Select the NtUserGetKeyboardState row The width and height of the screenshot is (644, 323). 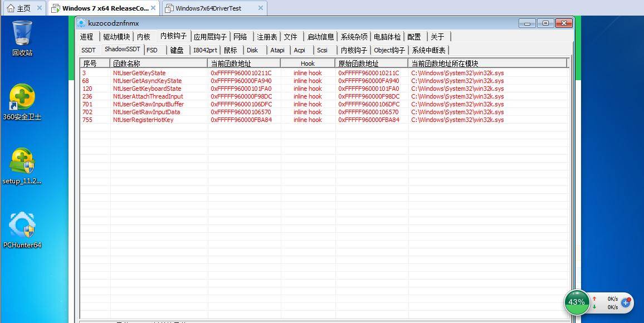pos(324,89)
